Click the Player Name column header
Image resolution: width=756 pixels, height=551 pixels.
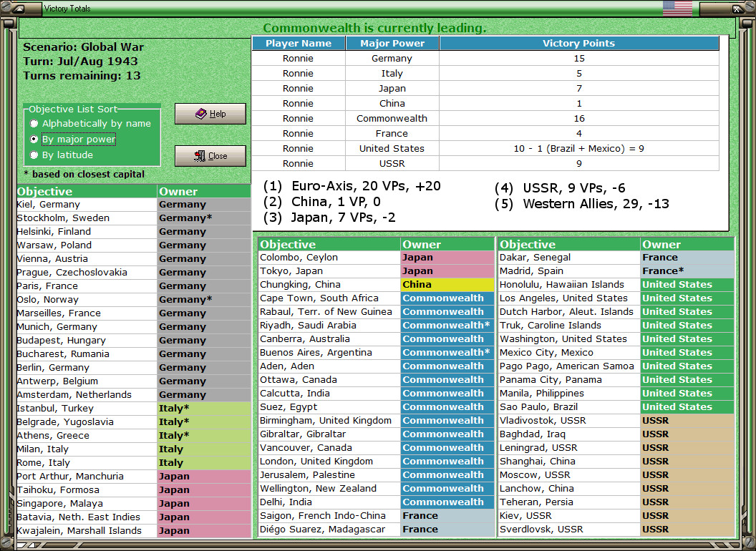pyautogui.click(x=298, y=44)
